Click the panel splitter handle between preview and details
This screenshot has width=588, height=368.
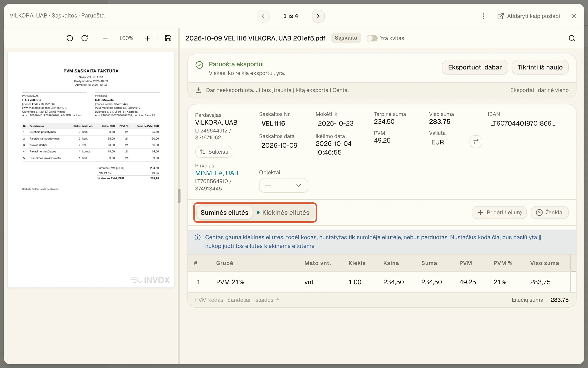(x=179, y=196)
